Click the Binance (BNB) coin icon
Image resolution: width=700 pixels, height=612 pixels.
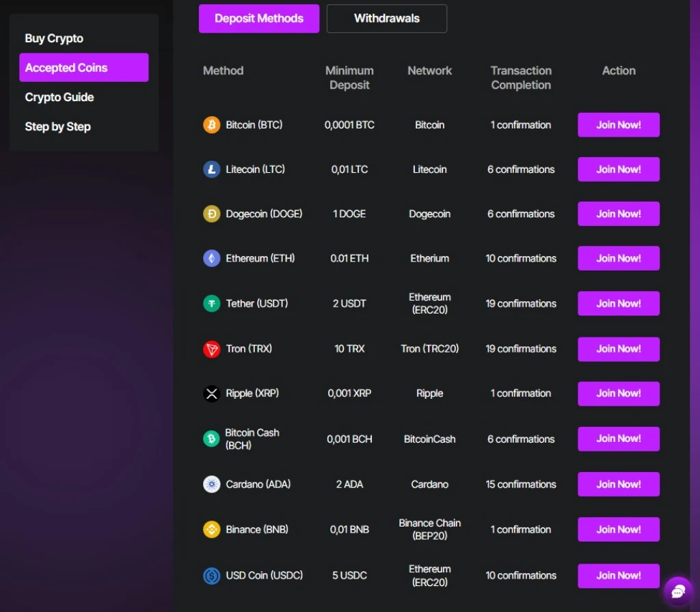pos(212,529)
